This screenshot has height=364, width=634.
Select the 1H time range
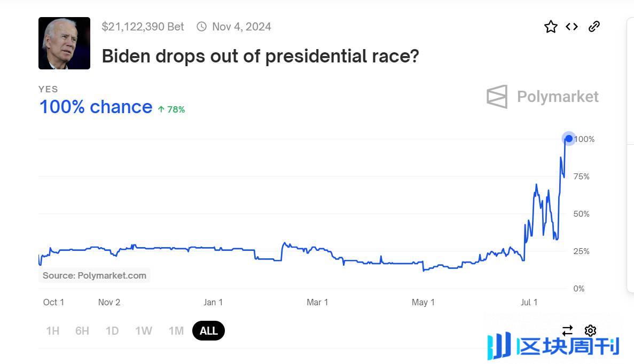52,331
